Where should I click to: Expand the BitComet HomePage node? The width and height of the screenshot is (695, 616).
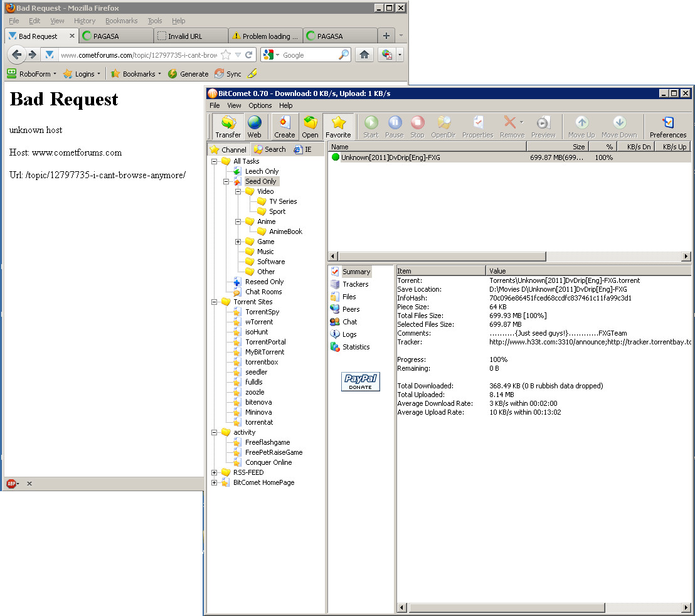214,482
